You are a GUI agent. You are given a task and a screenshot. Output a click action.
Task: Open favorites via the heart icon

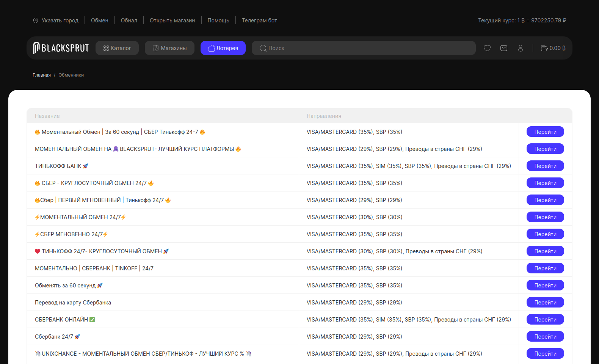[487, 48]
